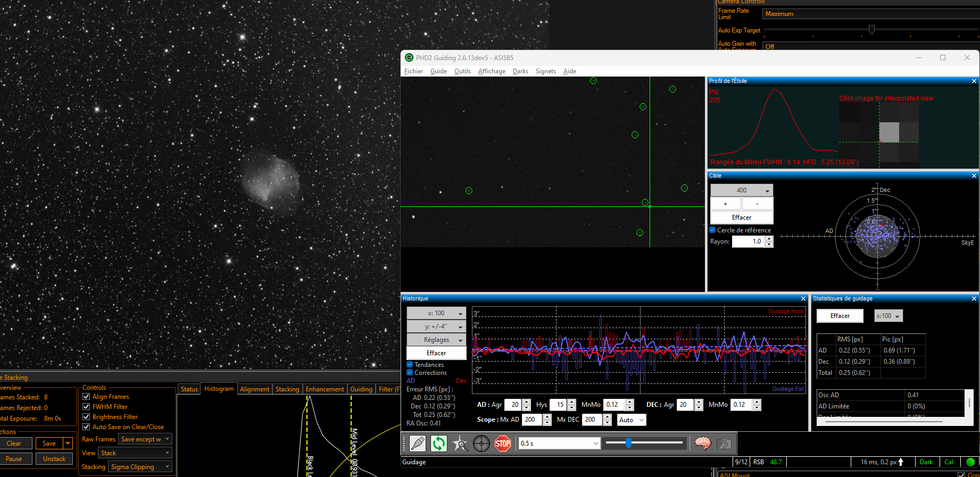
Task: Uncheck the Brightness Filter checkbox
Action: tap(86, 417)
